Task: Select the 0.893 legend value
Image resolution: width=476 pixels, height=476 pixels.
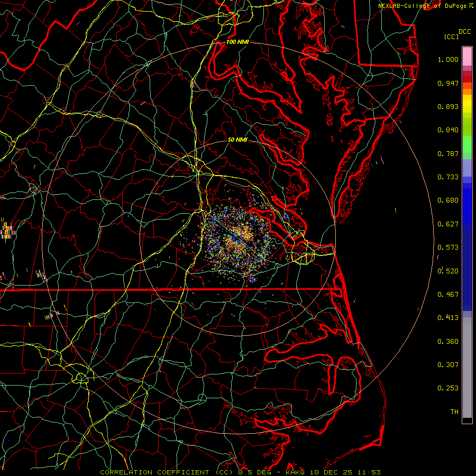Action: [x=448, y=106]
